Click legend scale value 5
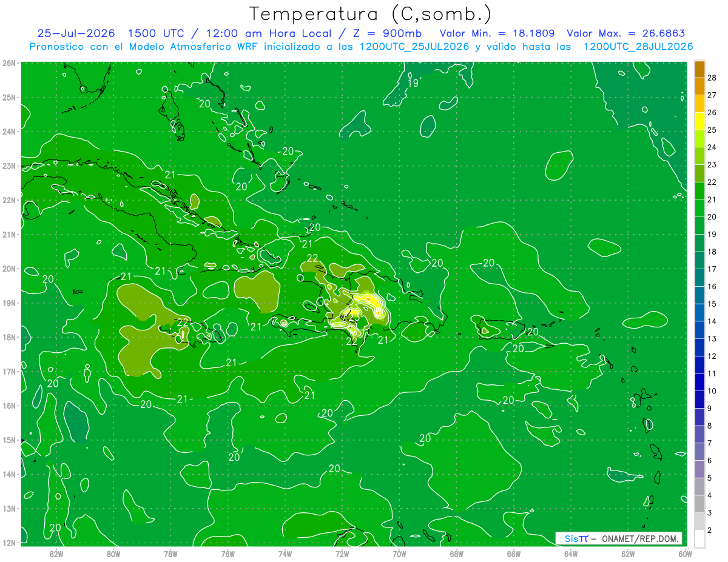The image size is (728, 562). point(710,478)
